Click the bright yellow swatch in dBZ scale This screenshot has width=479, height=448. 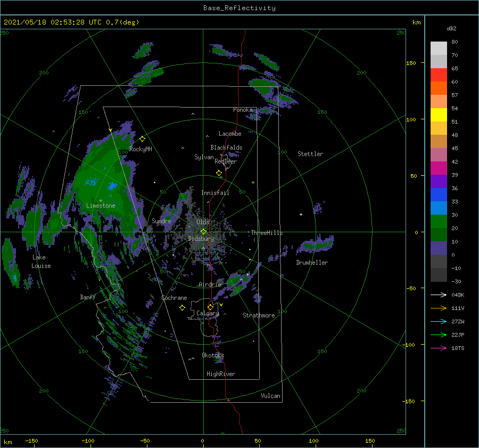pos(439,115)
